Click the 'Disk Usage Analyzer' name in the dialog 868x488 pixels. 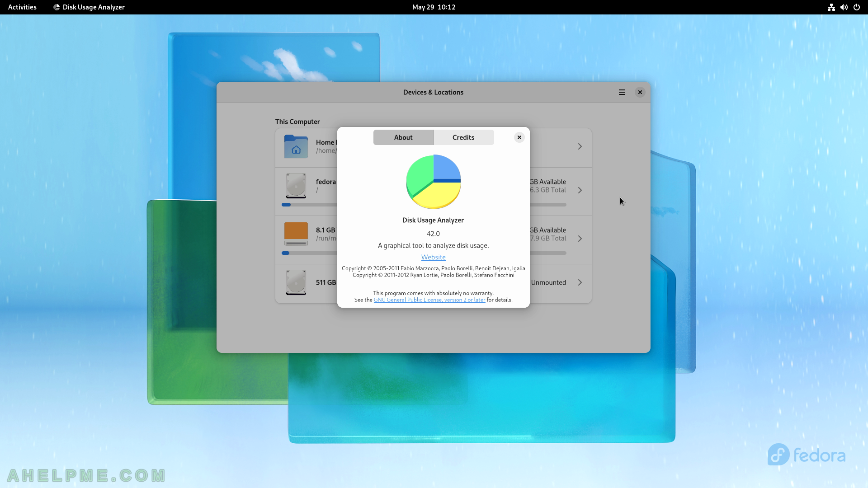[x=433, y=220]
